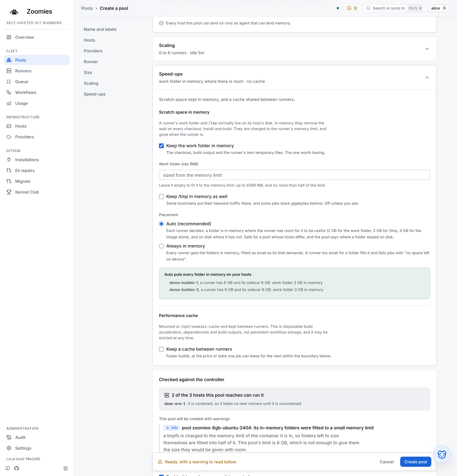Enable Keep /tmp in memory as well
The width and height of the screenshot is (457, 476).
pyautogui.click(x=161, y=196)
